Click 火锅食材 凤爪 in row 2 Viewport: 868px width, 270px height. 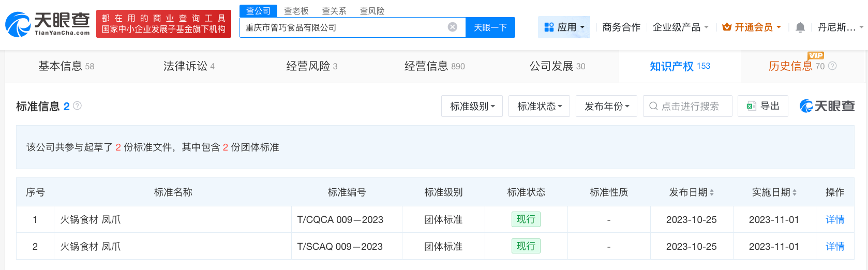pyautogui.click(x=91, y=247)
